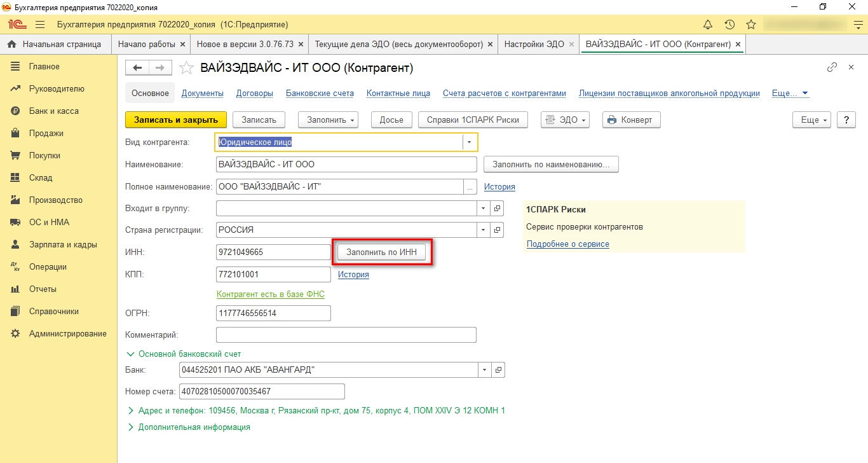
Task: Open the 1C main menu logo
Action: click(17, 25)
